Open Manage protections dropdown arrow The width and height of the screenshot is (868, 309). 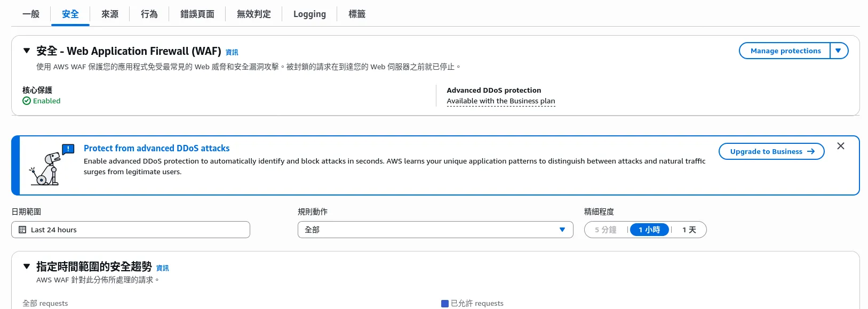[x=839, y=51]
